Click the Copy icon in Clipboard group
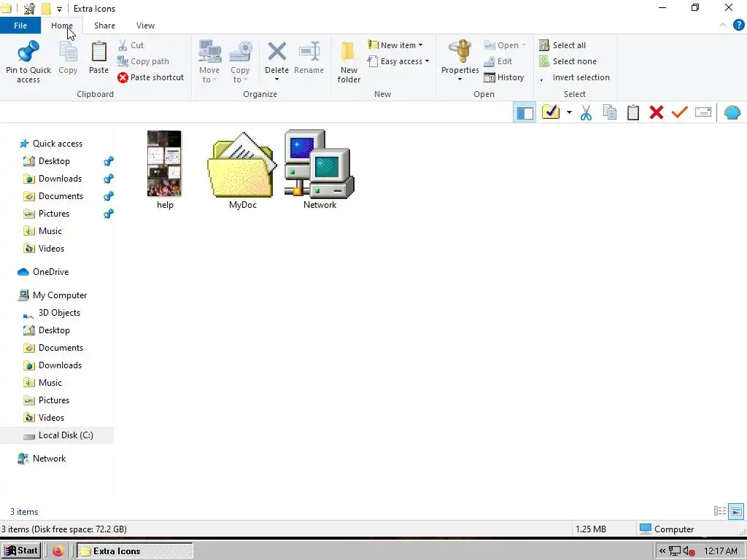Viewport: 747px width, 560px height. click(68, 52)
